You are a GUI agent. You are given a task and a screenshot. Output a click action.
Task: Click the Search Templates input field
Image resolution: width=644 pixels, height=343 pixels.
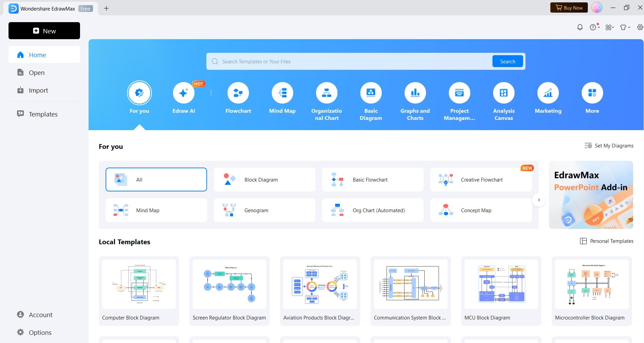pos(350,61)
